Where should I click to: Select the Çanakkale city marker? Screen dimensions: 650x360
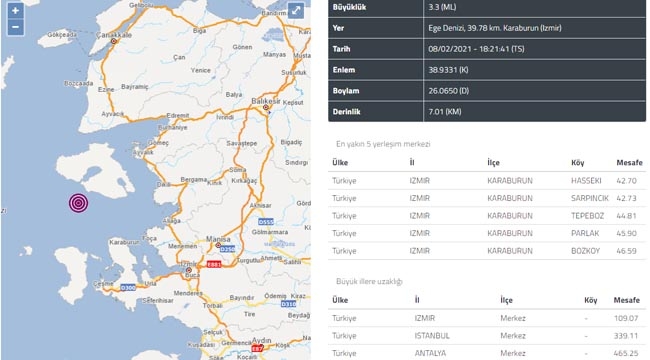[114, 41]
